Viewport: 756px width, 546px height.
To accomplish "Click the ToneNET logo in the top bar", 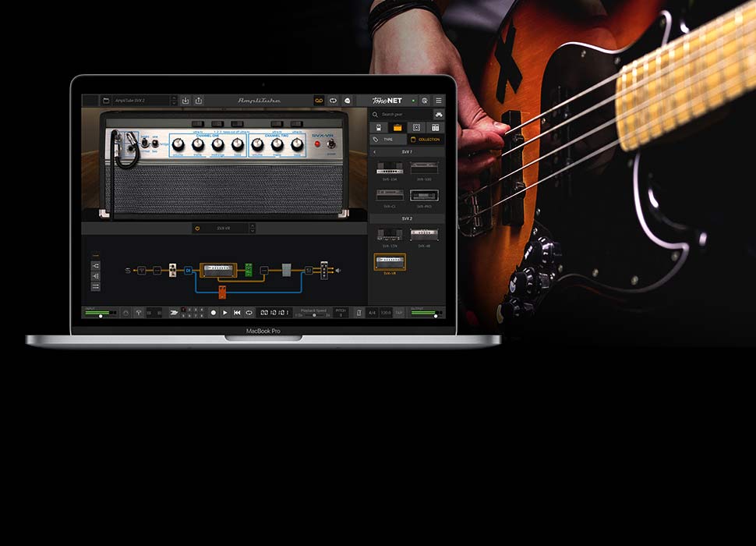I will pyautogui.click(x=387, y=100).
